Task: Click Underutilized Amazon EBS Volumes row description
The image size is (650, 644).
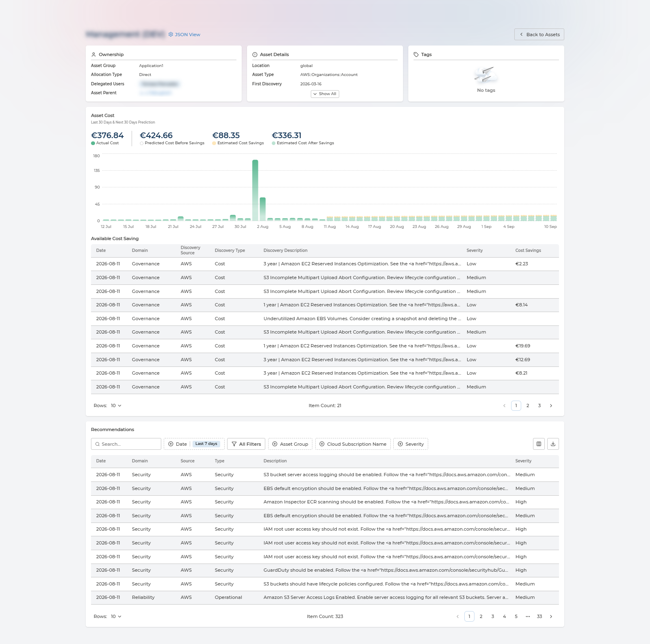Action: (362, 319)
